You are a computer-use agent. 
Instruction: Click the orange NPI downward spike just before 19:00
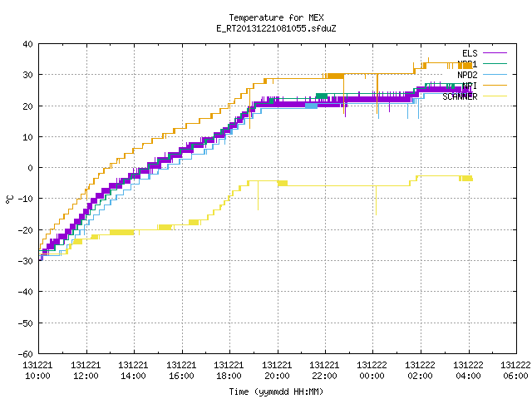point(250,109)
